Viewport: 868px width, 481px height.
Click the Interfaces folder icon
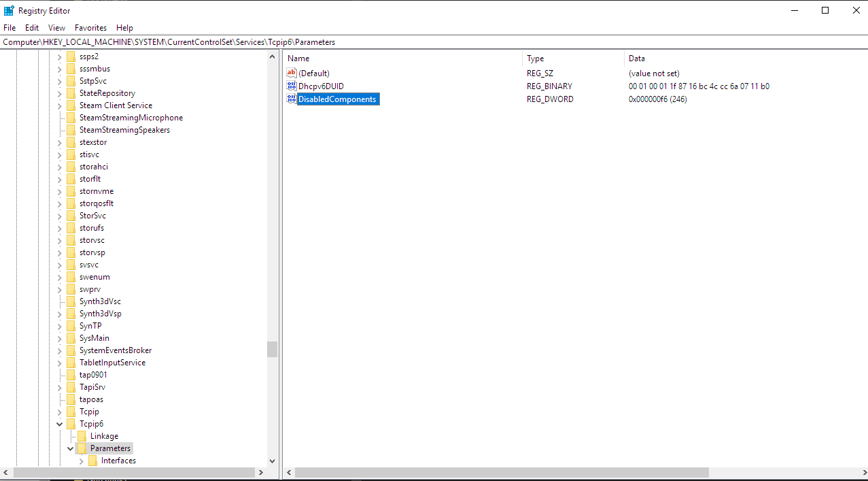(x=92, y=461)
